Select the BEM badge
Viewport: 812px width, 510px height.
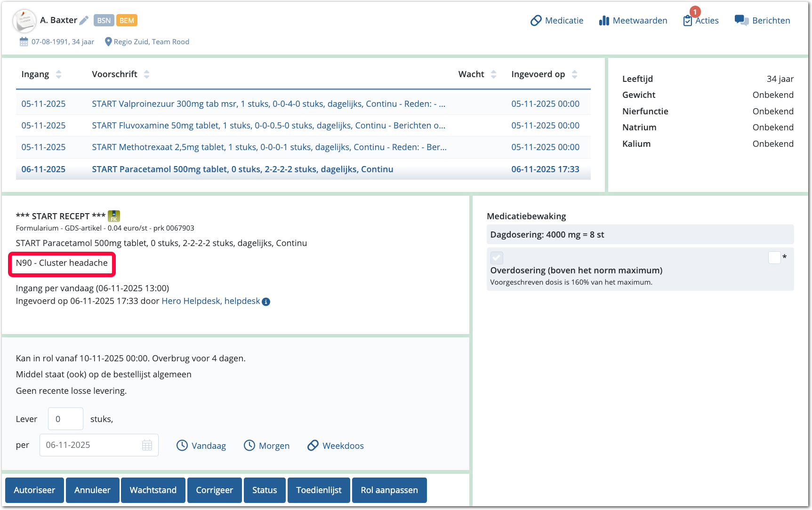tap(127, 20)
